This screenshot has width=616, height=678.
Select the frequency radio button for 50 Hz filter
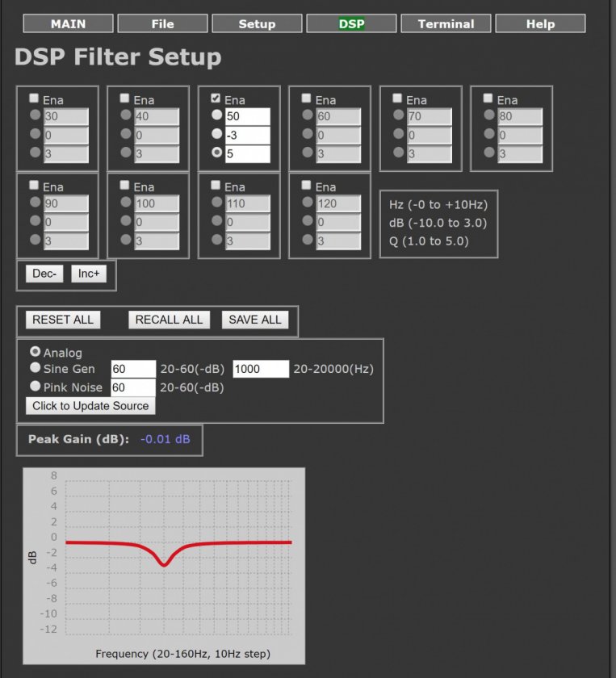tap(216, 116)
